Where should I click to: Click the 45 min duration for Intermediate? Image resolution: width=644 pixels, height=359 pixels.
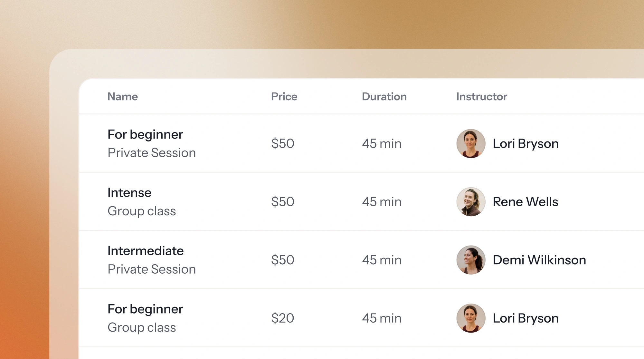click(382, 260)
